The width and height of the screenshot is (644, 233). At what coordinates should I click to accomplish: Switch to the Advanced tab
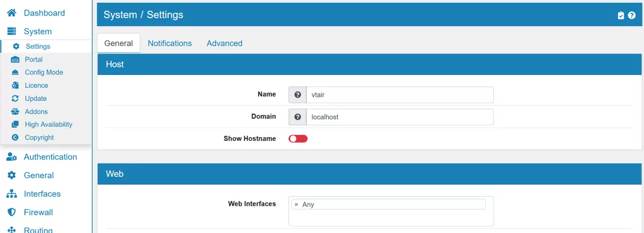click(224, 43)
